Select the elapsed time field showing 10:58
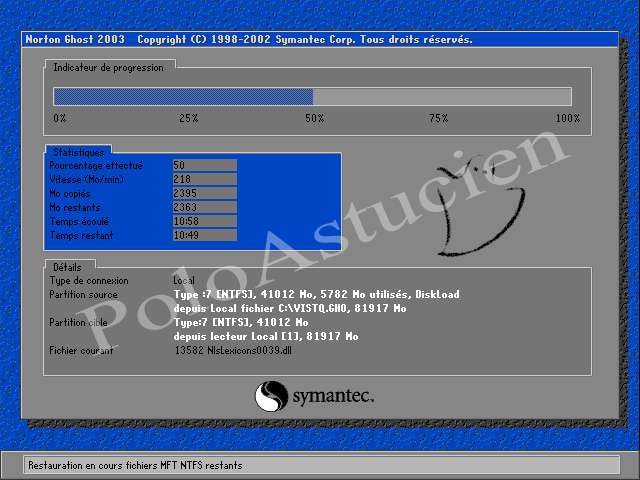The image size is (640, 480). 205,221
